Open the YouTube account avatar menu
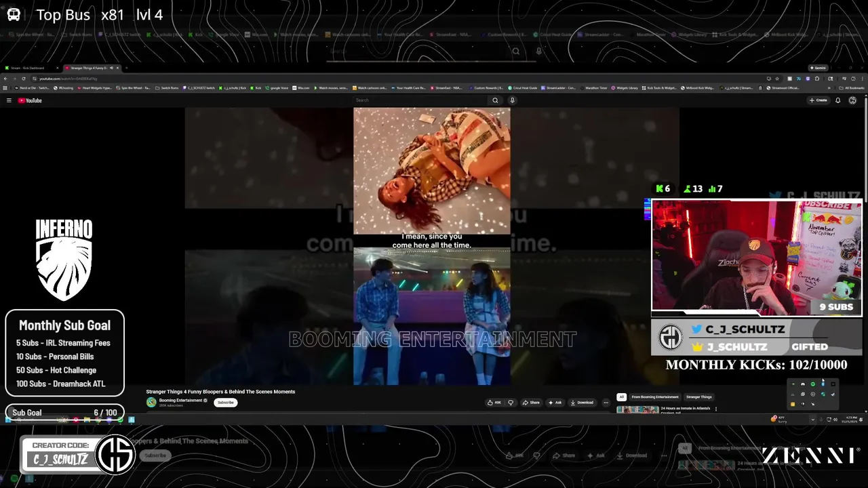868x488 pixels. (x=852, y=100)
